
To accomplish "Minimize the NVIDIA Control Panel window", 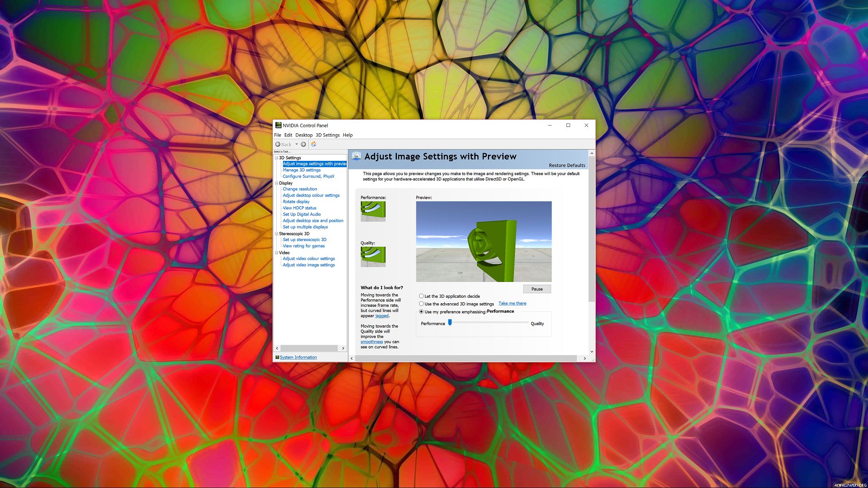I will 550,126.
